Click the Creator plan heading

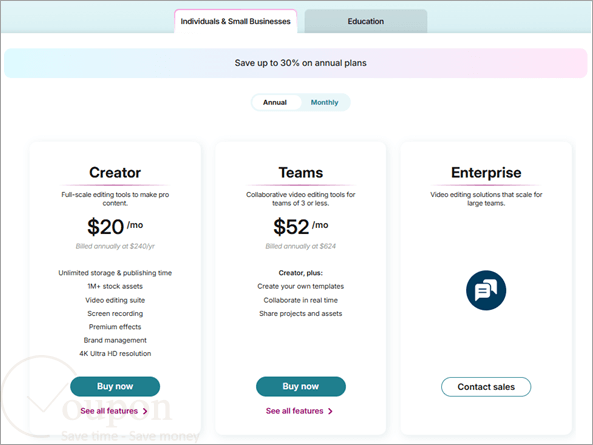pos(115,173)
